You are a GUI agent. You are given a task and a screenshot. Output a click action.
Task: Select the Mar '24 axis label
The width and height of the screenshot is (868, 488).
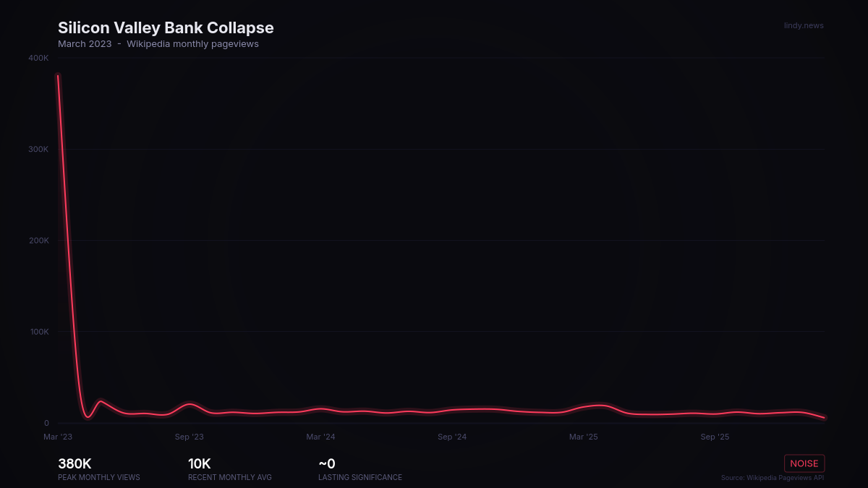pyautogui.click(x=320, y=437)
